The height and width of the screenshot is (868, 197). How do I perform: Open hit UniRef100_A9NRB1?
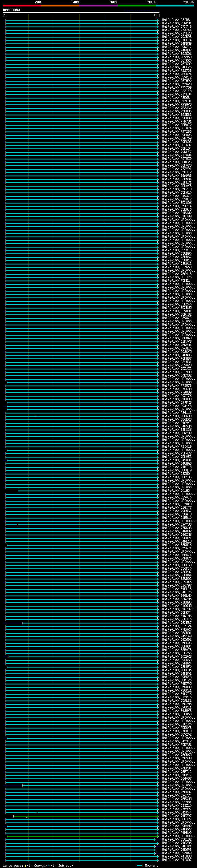tap(177, 23)
